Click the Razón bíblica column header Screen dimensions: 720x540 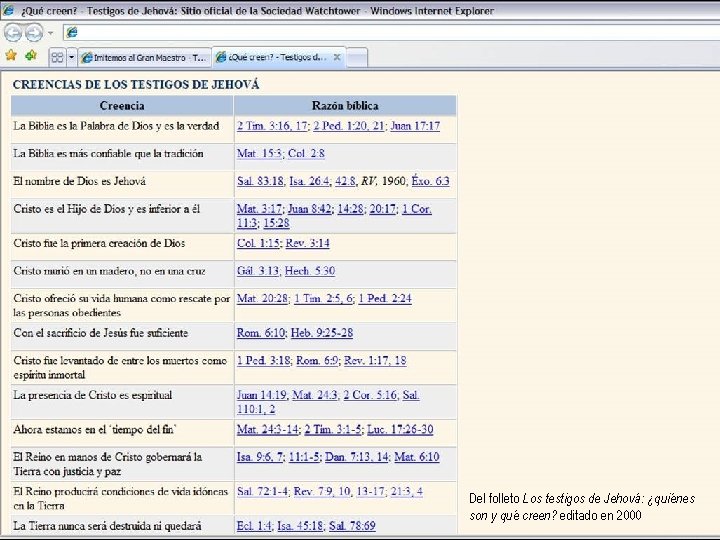(345, 106)
